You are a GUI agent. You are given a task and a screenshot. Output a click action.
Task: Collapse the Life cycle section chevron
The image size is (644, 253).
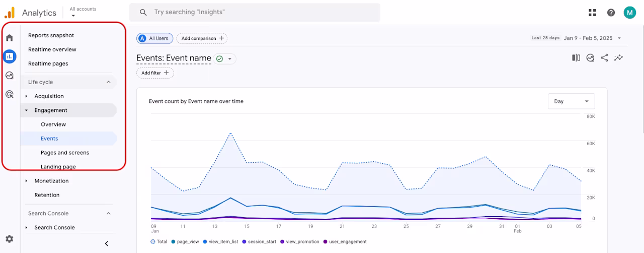pyautogui.click(x=108, y=82)
